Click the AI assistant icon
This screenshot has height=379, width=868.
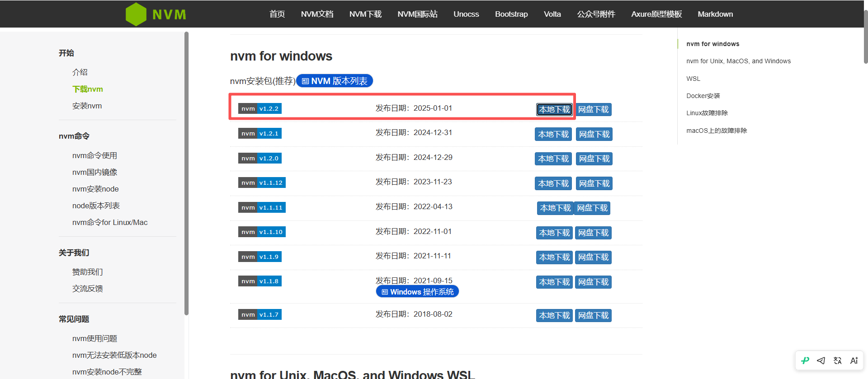point(854,360)
